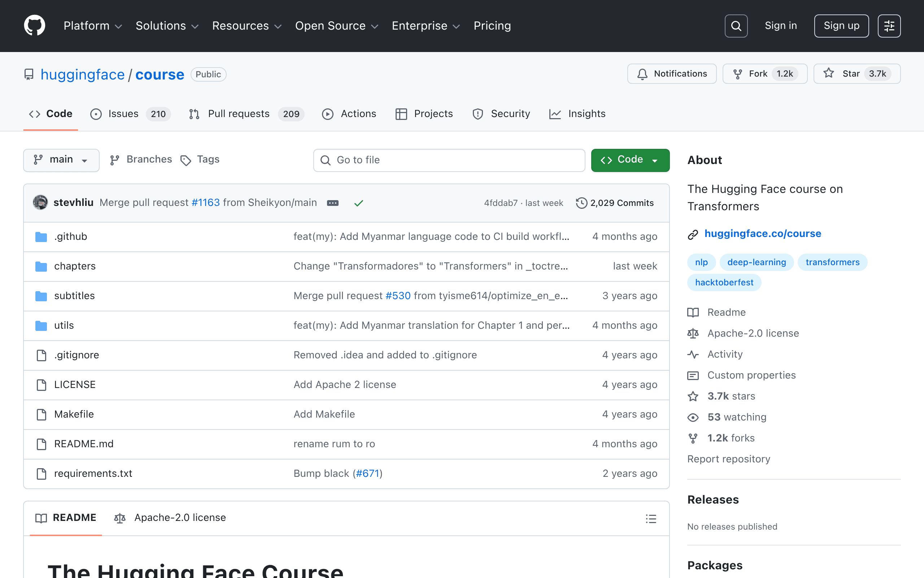The image size is (924, 578).
Task: Switch to the Actions tab
Action: 349,114
